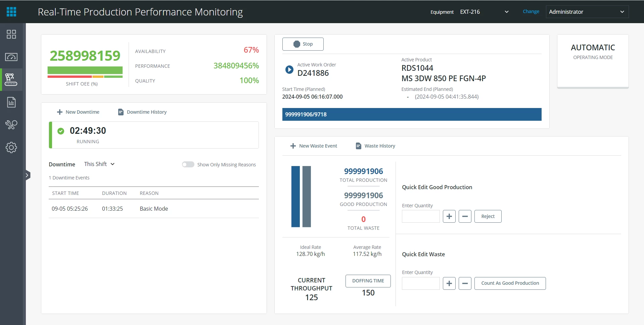
Task: Click the active product code RDS1044
Action: click(417, 68)
